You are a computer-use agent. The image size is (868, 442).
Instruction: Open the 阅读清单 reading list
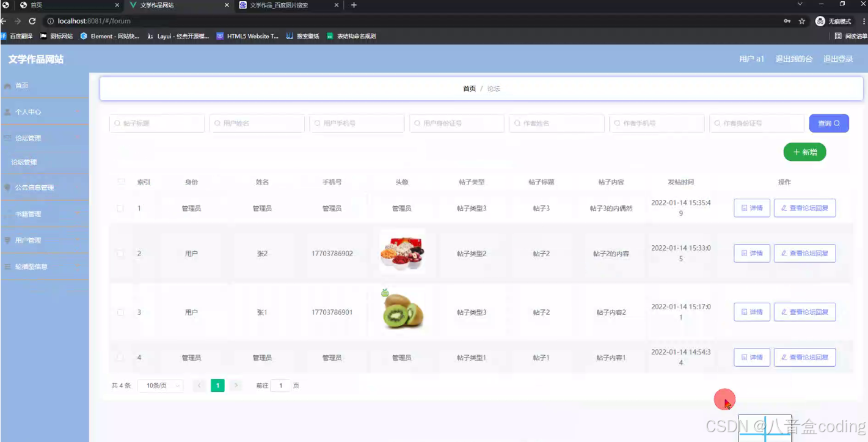(x=851, y=36)
